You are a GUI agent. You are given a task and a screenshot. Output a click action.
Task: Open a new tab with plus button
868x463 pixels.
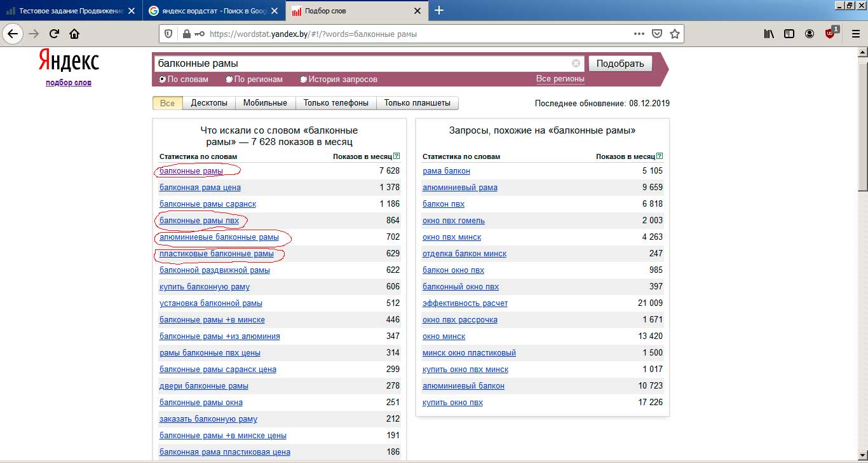[x=439, y=10]
